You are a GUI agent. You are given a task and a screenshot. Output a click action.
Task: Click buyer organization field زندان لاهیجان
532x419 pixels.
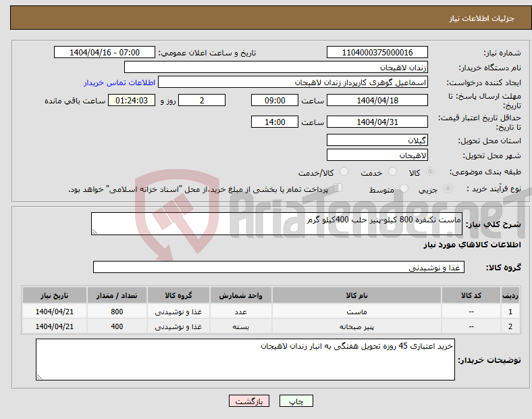click(276, 67)
